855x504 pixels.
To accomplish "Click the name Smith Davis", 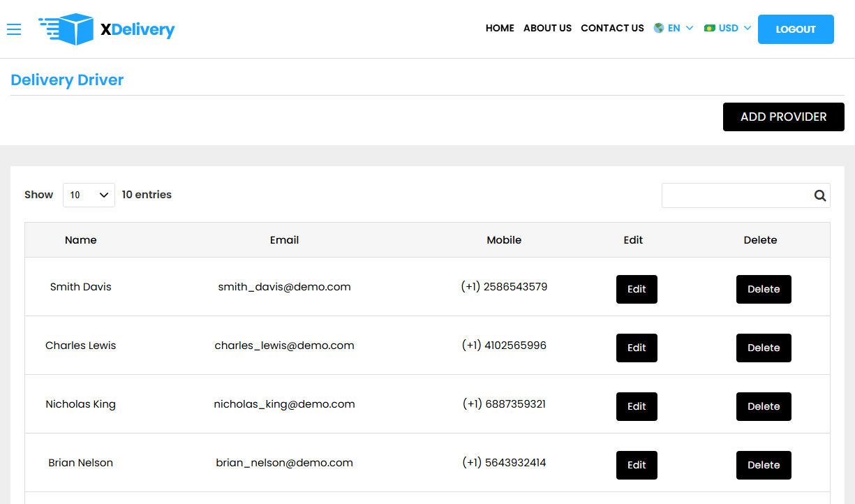I will 81,287.
